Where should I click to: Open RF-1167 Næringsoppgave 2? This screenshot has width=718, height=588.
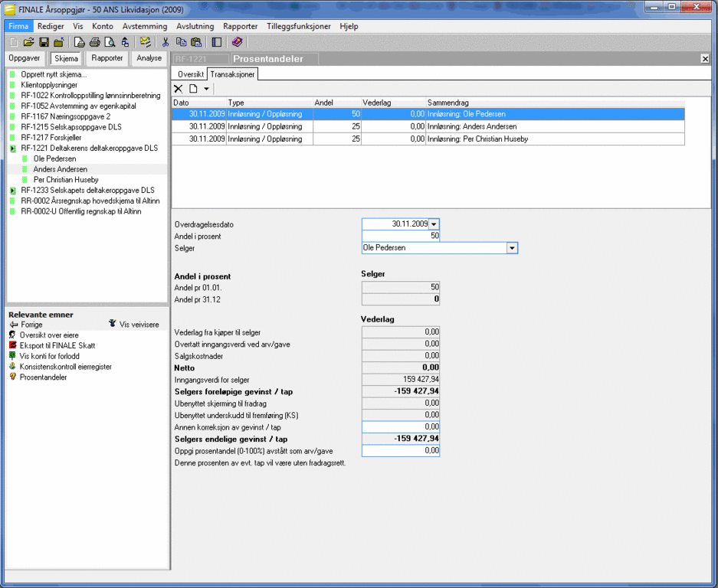click(x=65, y=116)
